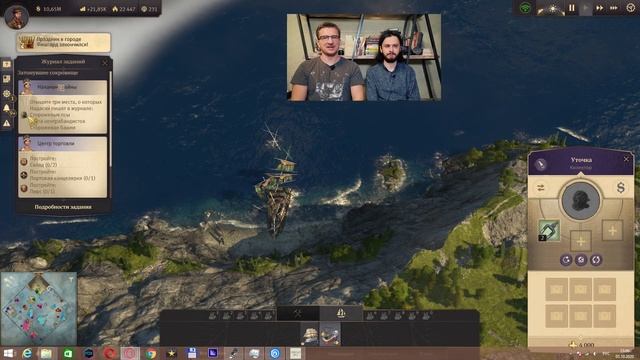Image resolution: width=640 pixels, height=360 pixels.
Task: Select the bottom-right cargo slot
Action: coord(605,316)
